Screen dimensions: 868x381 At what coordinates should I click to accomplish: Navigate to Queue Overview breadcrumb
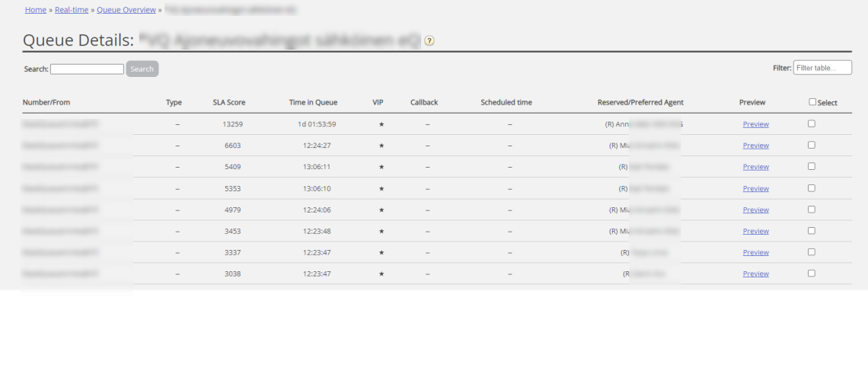[126, 10]
